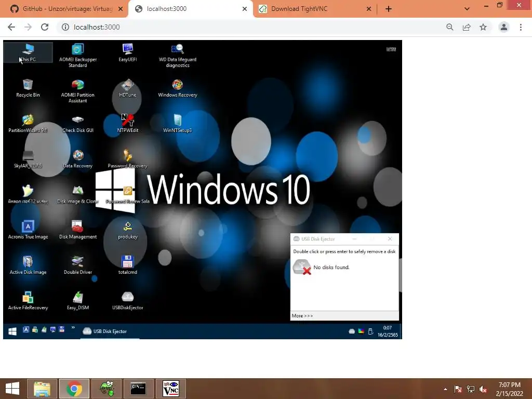
Task: Bookmark this page with star icon
Action: [483, 27]
